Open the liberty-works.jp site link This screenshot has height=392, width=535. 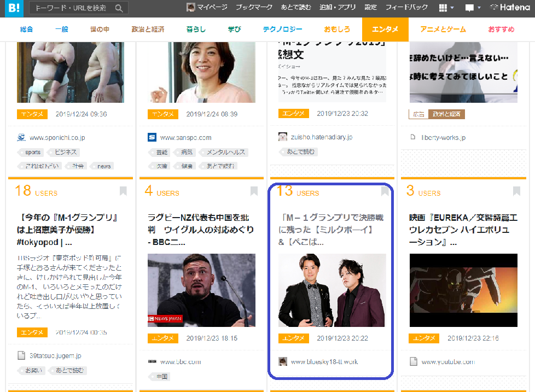coord(443,138)
